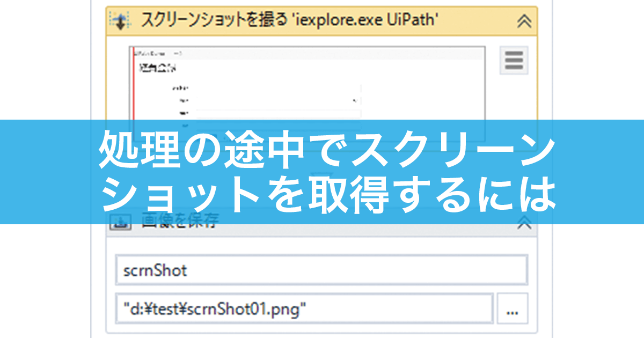Select the スクリーンショットを撮る 'iexplore.exe UiPath' title

click(x=290, y=21)
